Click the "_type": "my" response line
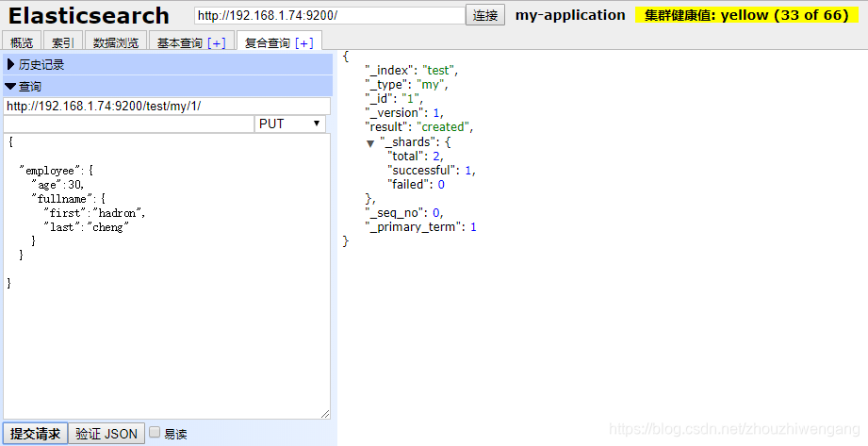 [x=406, y=84]
